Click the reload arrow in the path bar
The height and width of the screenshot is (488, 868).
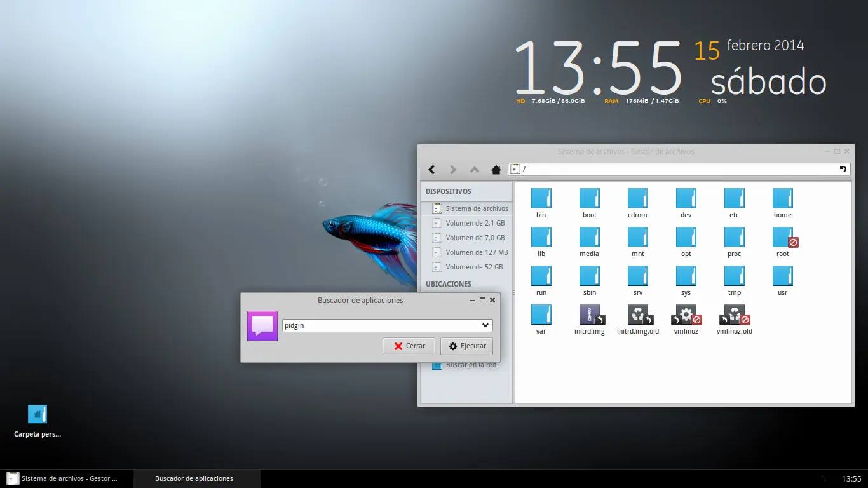pos(842,169)
